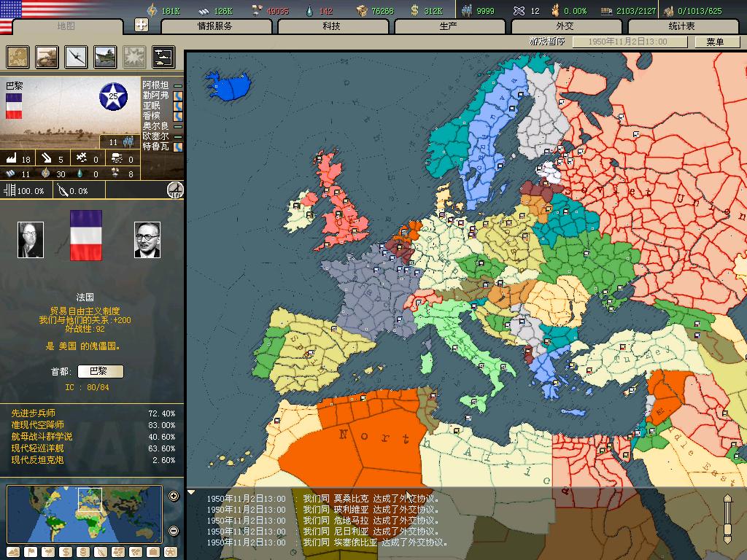
Task: Collapse the message log with triangle arrow
Action: pyautogui.click(x=192, y=492)
